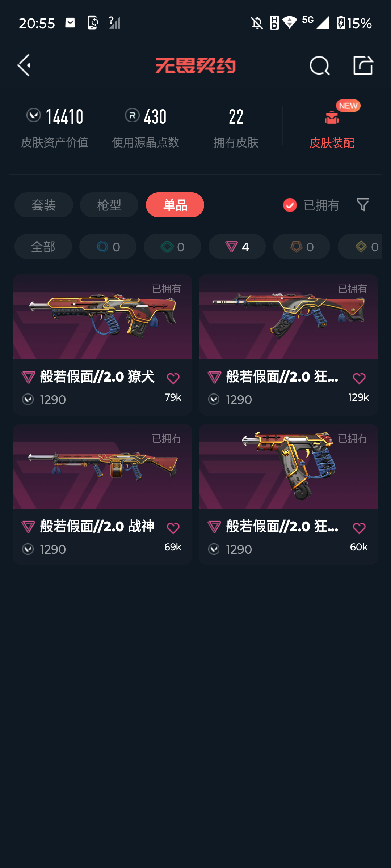This screenshot has width=391, height=868.
Task: Open the search magnifier icon
Action: coord(320,65)
